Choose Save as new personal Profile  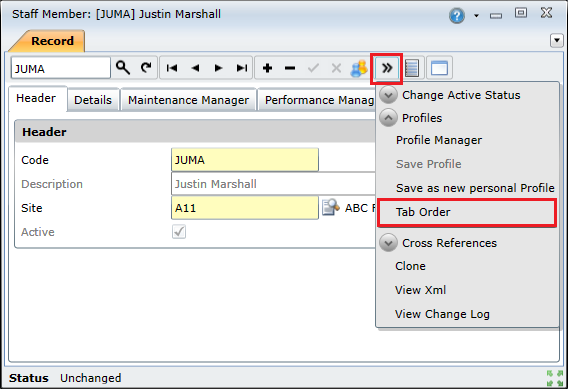tap(475, 188)
